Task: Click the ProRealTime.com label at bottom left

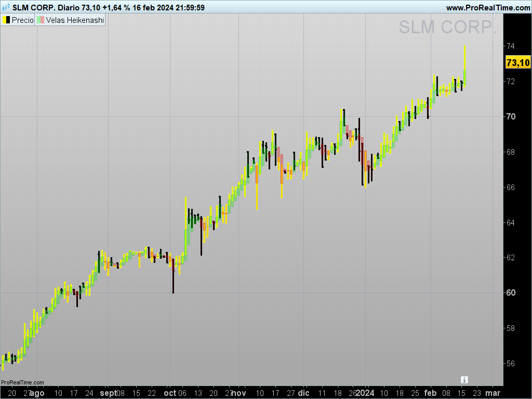Action: pos(22,382)
